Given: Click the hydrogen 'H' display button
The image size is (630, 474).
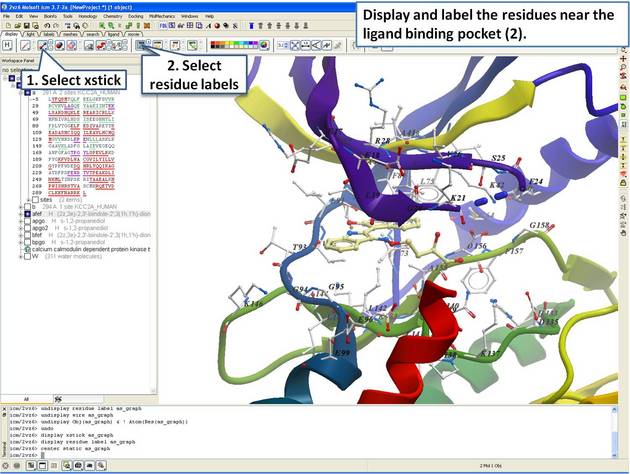Looking at the screenshot, I should pos(7,47).
